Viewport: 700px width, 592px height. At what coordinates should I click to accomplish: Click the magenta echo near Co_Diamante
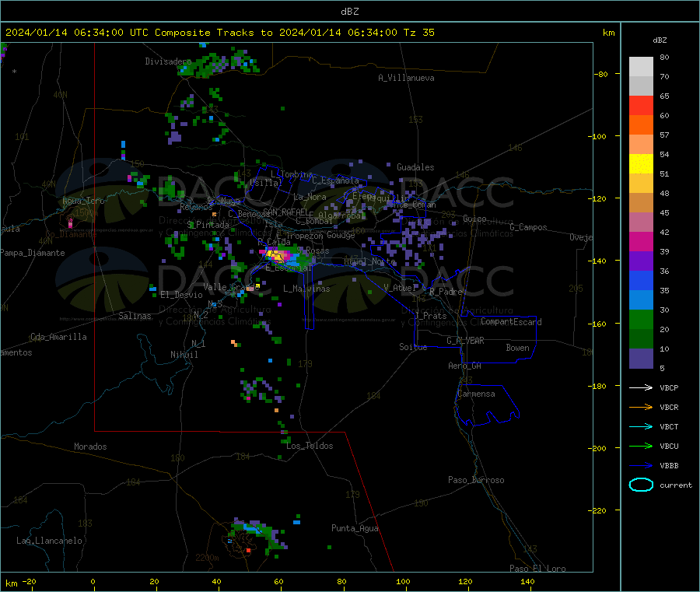coord(70,222)
